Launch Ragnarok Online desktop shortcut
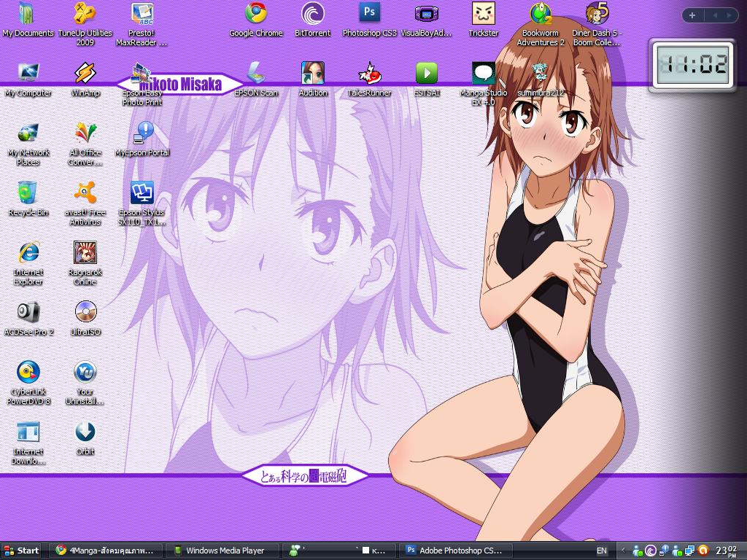 click(x=85, y=264)
